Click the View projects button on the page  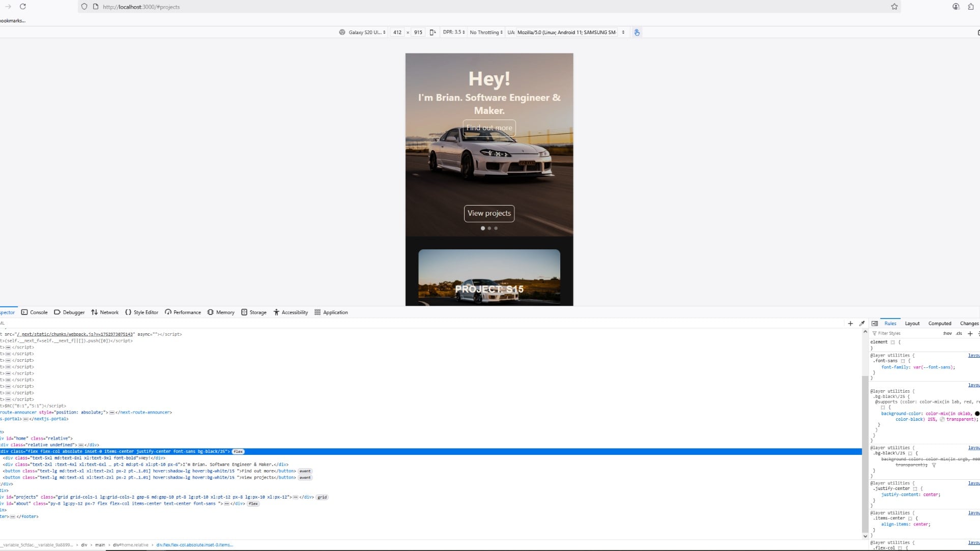coord(488,213)
